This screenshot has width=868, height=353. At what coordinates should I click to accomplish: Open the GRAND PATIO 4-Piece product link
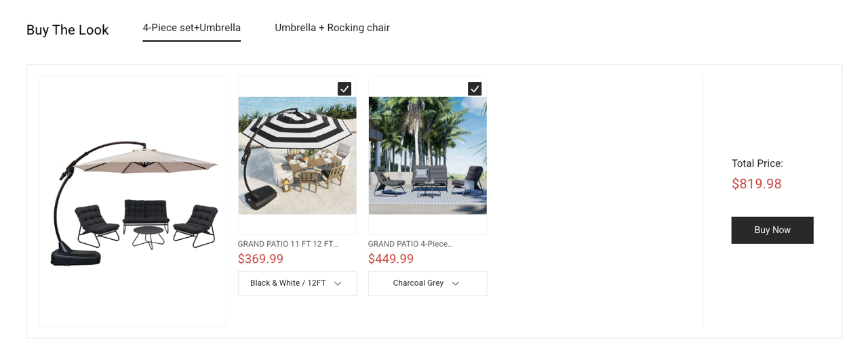click(410, 244)
